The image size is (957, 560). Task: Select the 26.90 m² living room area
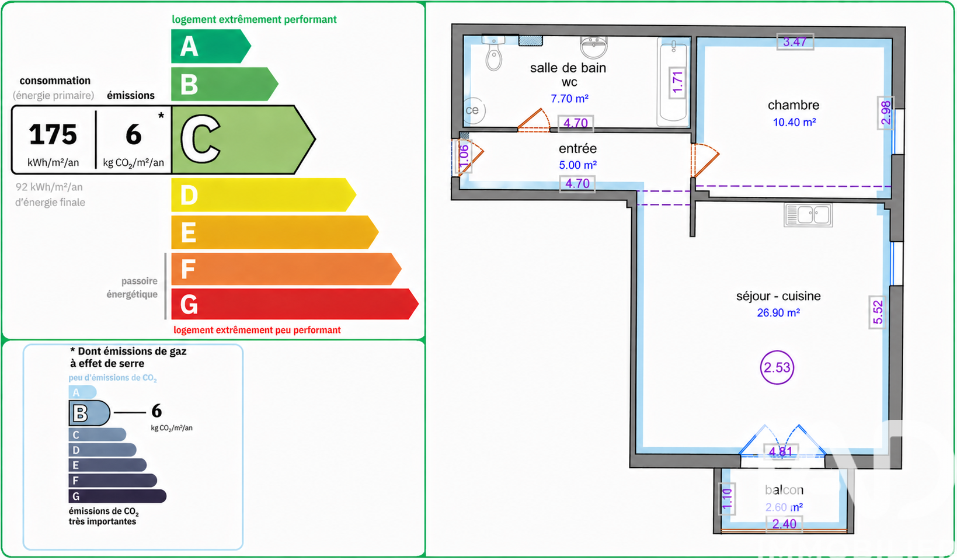coord(778,313)
